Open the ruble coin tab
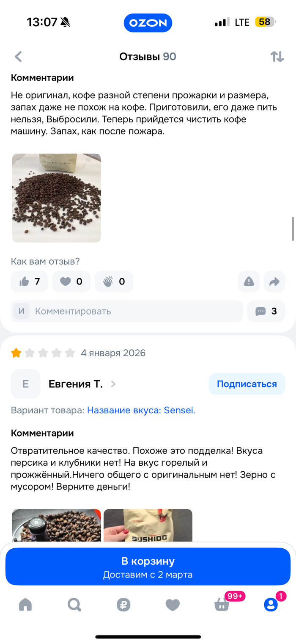 click(123, 605)
